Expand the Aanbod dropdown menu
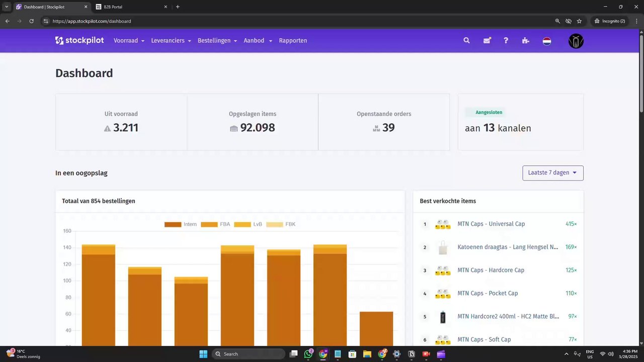The image size is (644, 362). point(258,41)
